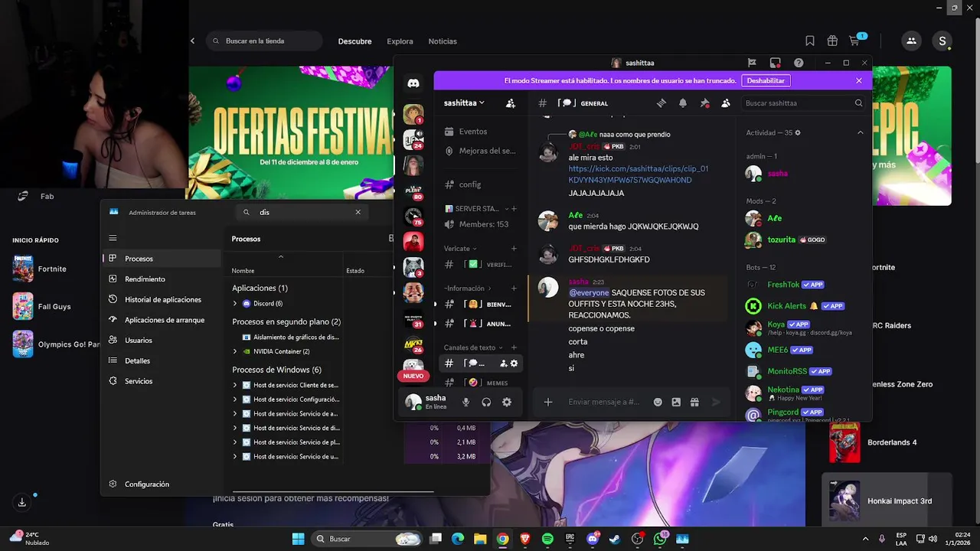Open the kick.com clip link in chat
The height and width of the screenshot is (551, 980).
click(638, 174)
